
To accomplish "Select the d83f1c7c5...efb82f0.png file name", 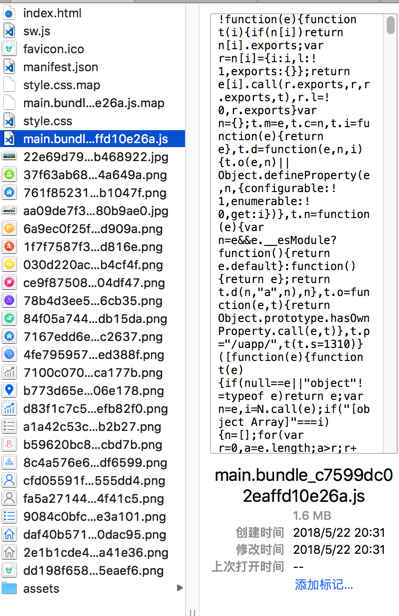I will click(95, 409).
